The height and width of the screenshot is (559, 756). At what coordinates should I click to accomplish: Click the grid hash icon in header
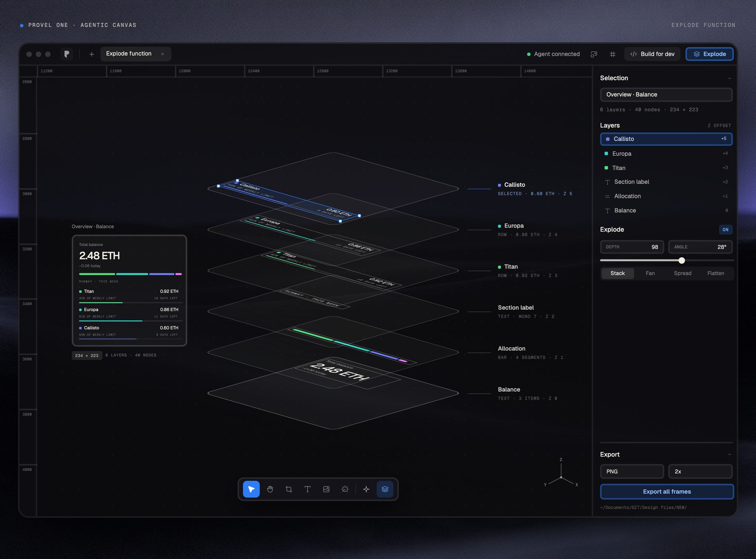[x=613, y=54]
